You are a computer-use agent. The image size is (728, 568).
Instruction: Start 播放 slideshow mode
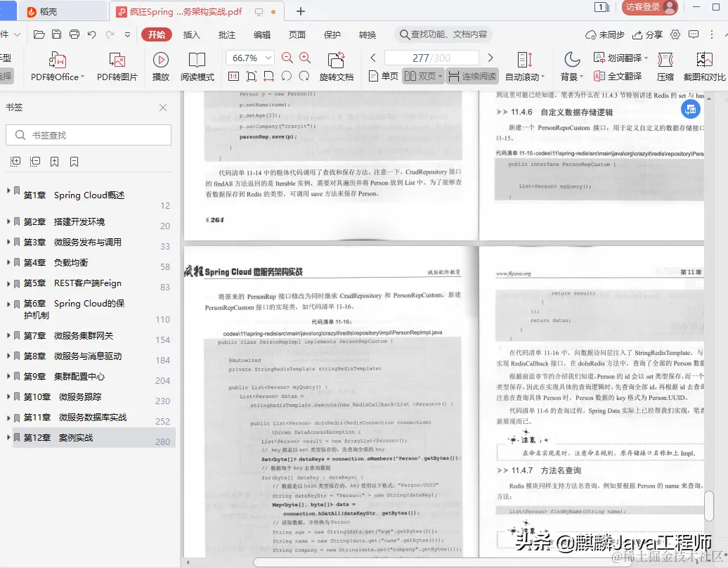pos(161,67)
